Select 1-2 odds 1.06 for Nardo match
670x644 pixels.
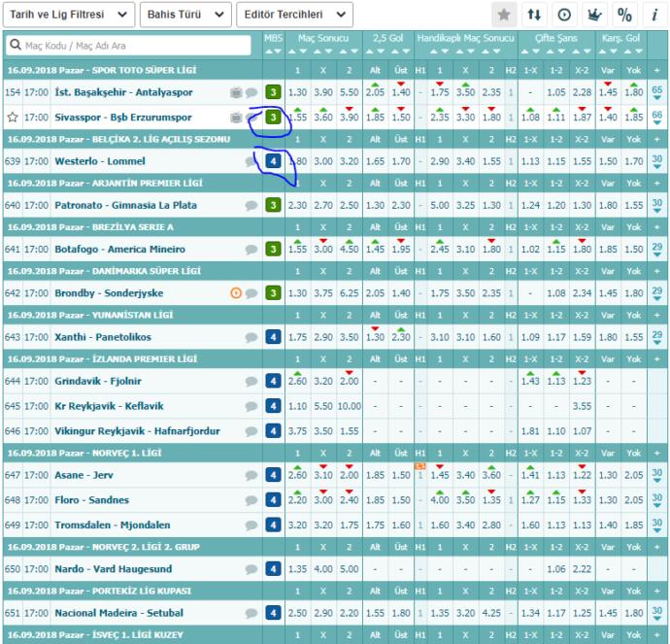[556, 569]
